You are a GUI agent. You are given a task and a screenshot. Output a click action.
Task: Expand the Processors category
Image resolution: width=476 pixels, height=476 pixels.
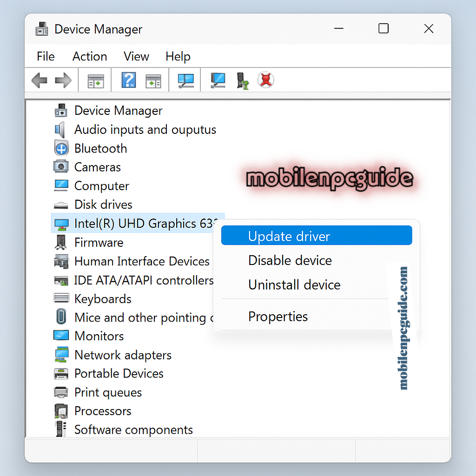(x=102, y=411)
